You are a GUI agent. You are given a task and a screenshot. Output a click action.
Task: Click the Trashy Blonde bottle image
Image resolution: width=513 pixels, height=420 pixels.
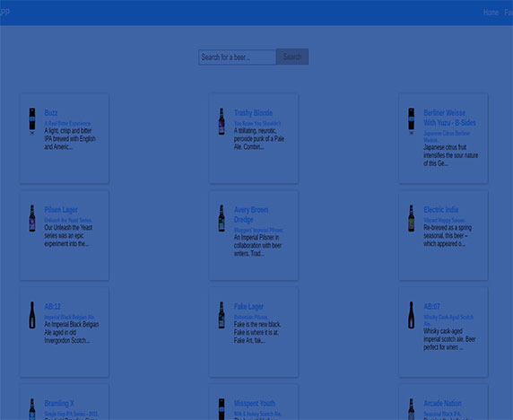[x=222, y=121]
